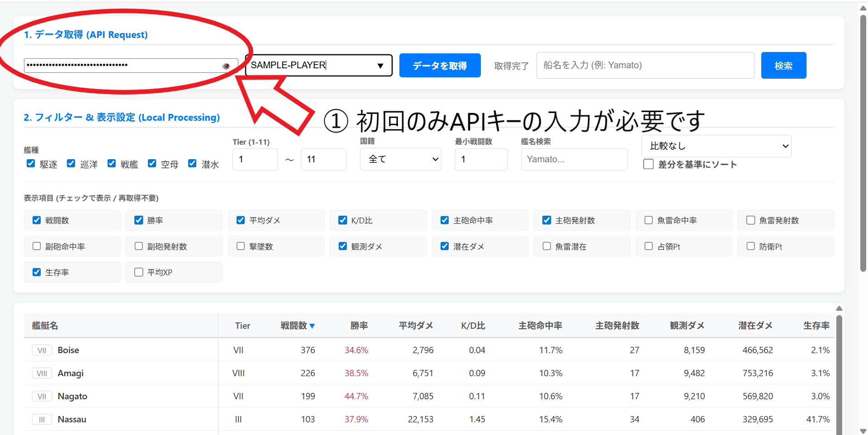Uncheck the 潜水 ship type checkbox
The width and height of the screenshot is (868, 435).
point(192,163)
